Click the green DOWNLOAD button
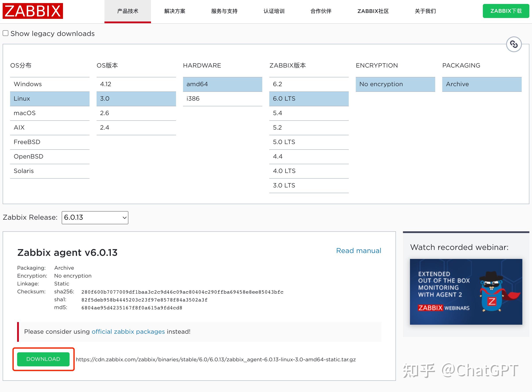The width and height of the screenshot is (532, 392). click(43, 359)
